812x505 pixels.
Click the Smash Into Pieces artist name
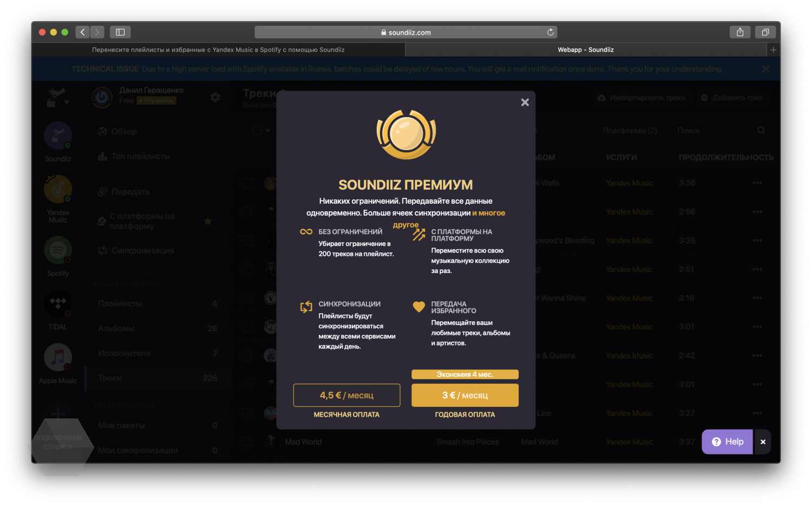click(468, 442)
